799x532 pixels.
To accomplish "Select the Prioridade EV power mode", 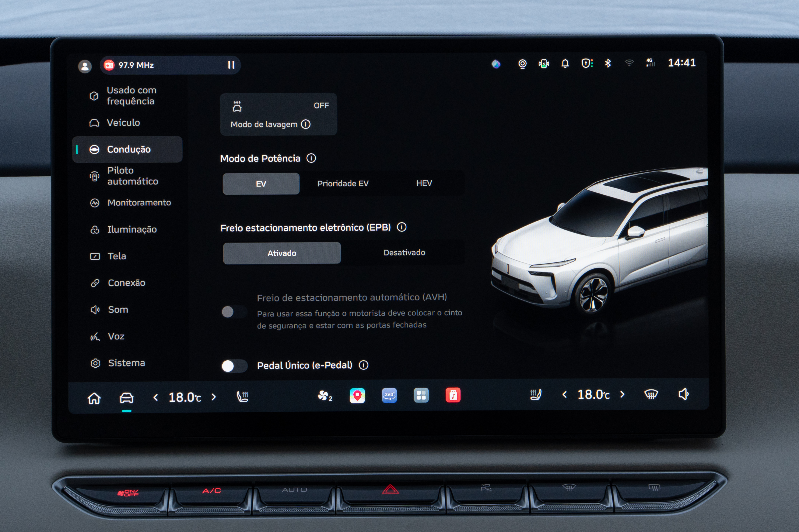I will (x=343, y=184).
